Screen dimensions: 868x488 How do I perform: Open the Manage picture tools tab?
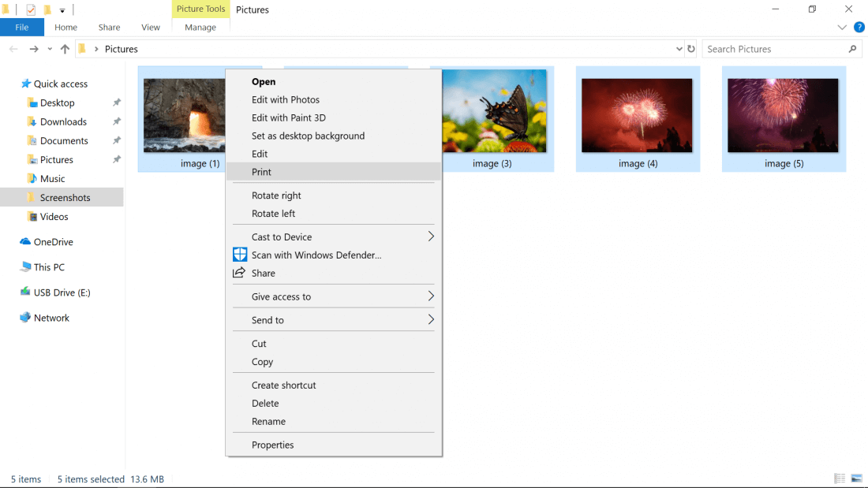click(200, 27)
